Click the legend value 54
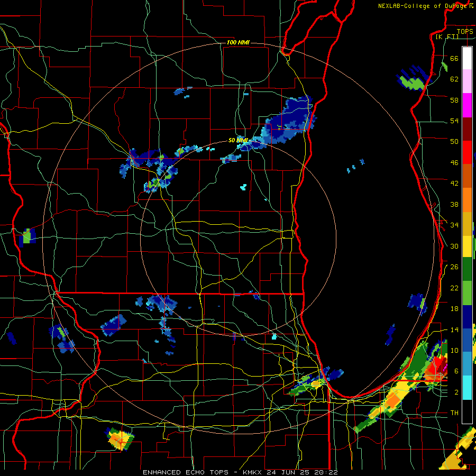The width and height of the screenshot is (476, 476). pos(454,121)
